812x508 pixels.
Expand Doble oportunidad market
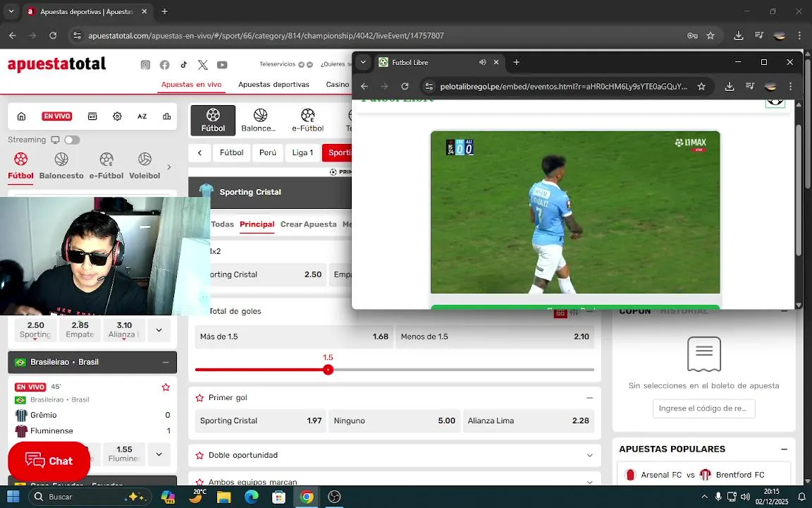pos(589,455)
